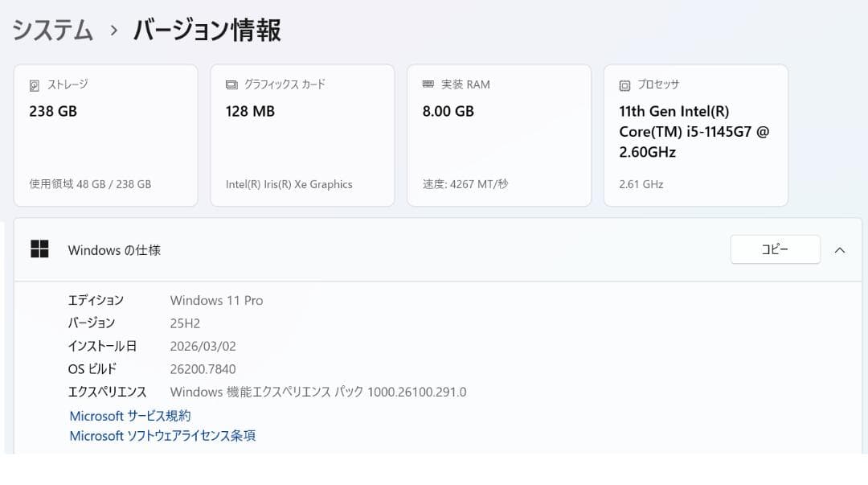
Task: Open Microsoft サービス規約 link
Action: [x=129, y=416]
